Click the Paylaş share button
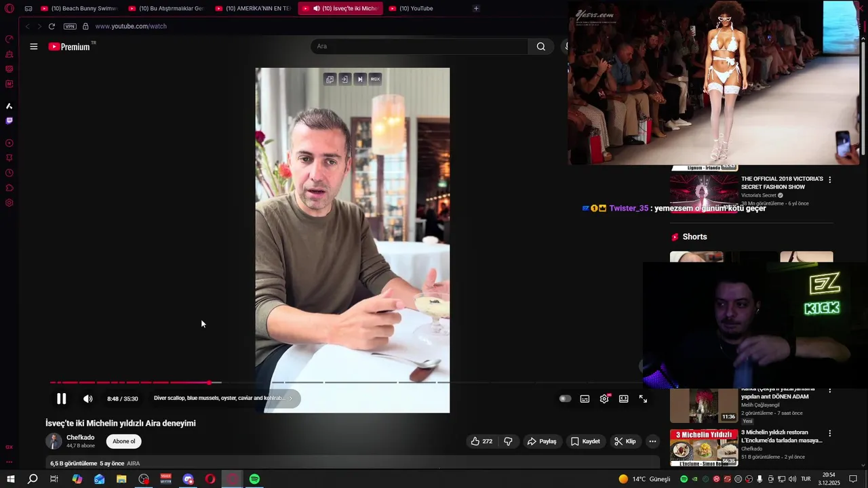The image size is (868, 488). tap(542, 441)
